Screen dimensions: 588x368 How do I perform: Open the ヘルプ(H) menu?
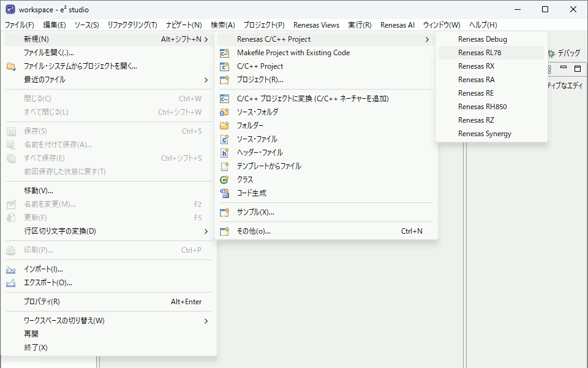pyautogui.click(x=483, y=25)
